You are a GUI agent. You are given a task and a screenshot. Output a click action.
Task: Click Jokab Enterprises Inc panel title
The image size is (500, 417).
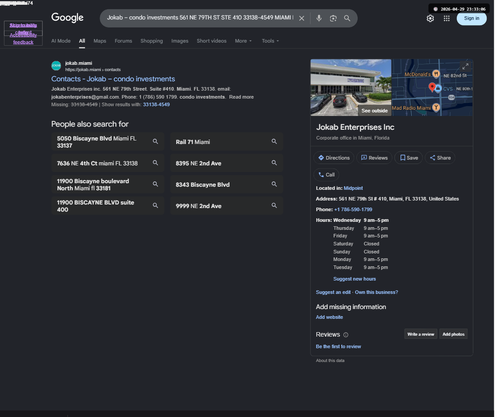pos(355,127)
